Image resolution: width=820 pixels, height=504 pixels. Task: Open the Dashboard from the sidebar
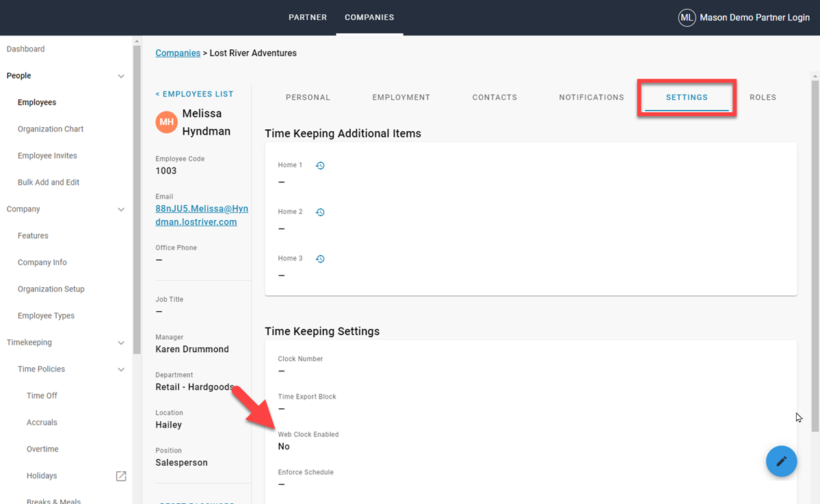point(25,49)
